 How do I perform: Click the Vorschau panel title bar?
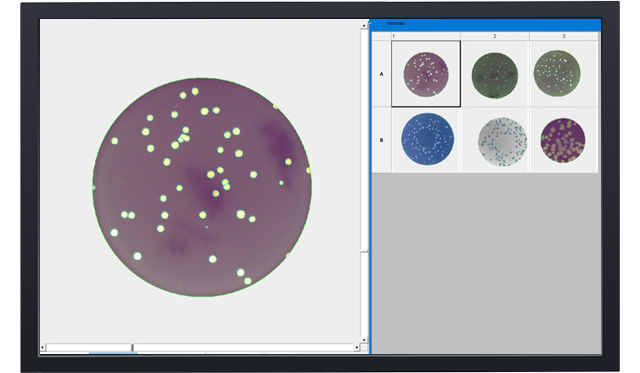tap(486, 24)
